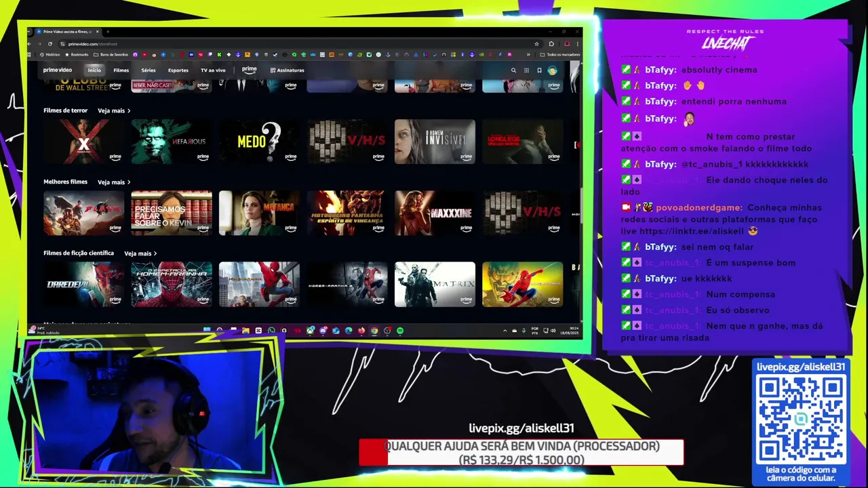
Task: Open the Prime Video search icon
Action: tap(513, 70)
